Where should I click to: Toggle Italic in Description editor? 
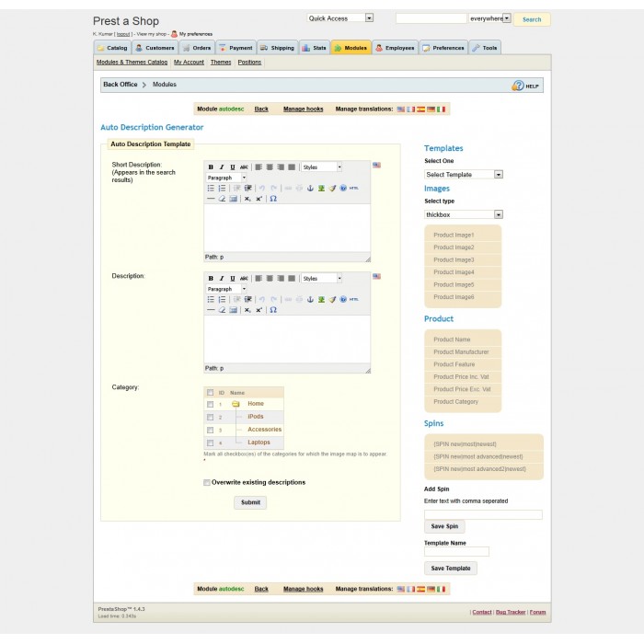click(x=222, y=279)
